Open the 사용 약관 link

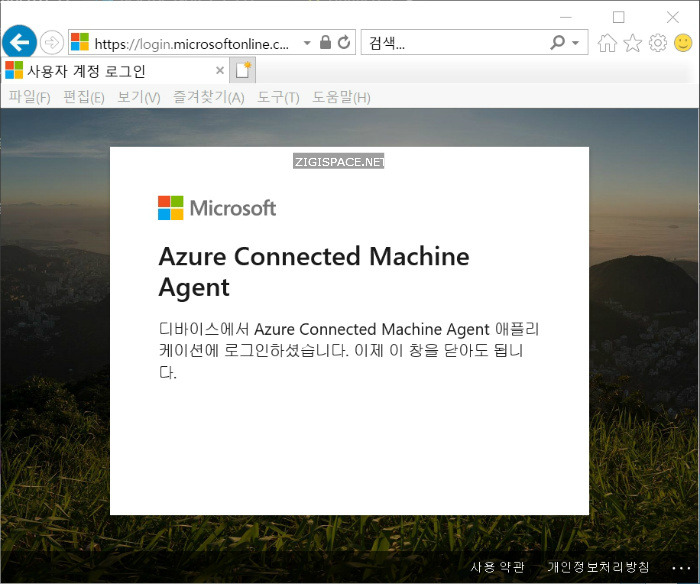(x=497, y=567)
